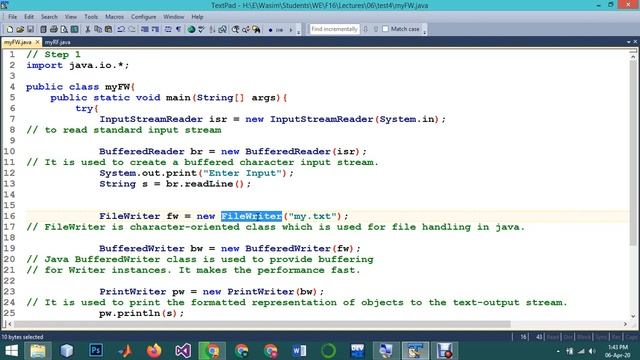Click the Find incrementally search field
The width and height of the screenshot is (640, 360).
click(x=334, y=29)
